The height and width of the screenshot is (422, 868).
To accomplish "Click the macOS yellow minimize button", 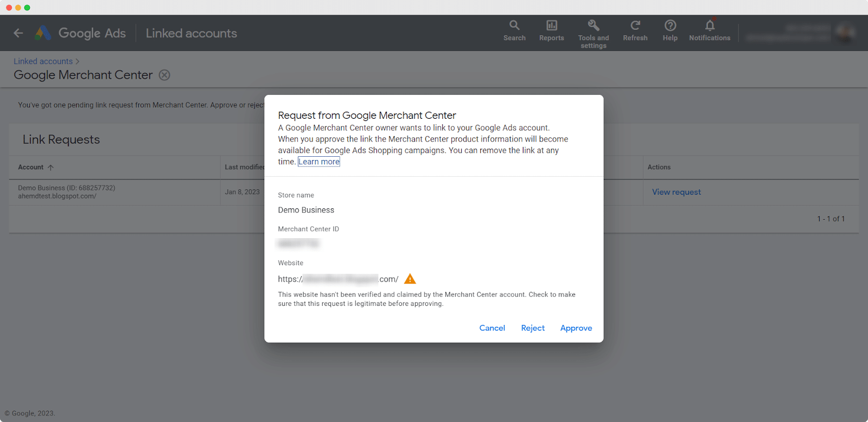I will pyautogui.click(x=18, y=8).
